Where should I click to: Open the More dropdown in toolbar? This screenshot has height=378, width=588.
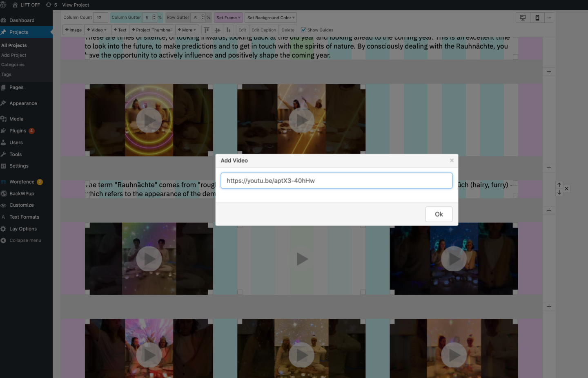click(187, 30)
